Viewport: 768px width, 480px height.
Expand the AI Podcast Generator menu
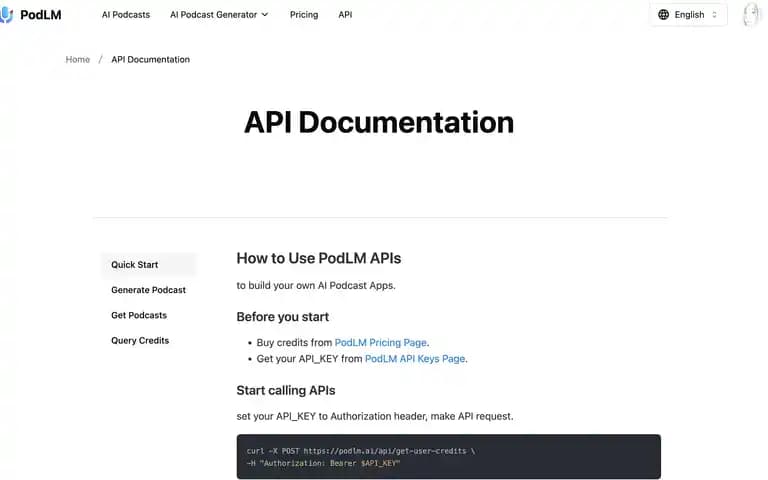click(x=219, y=15)
